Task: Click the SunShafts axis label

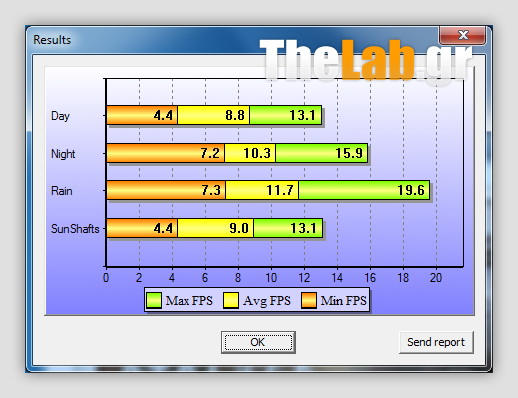Action: [75, 229]
